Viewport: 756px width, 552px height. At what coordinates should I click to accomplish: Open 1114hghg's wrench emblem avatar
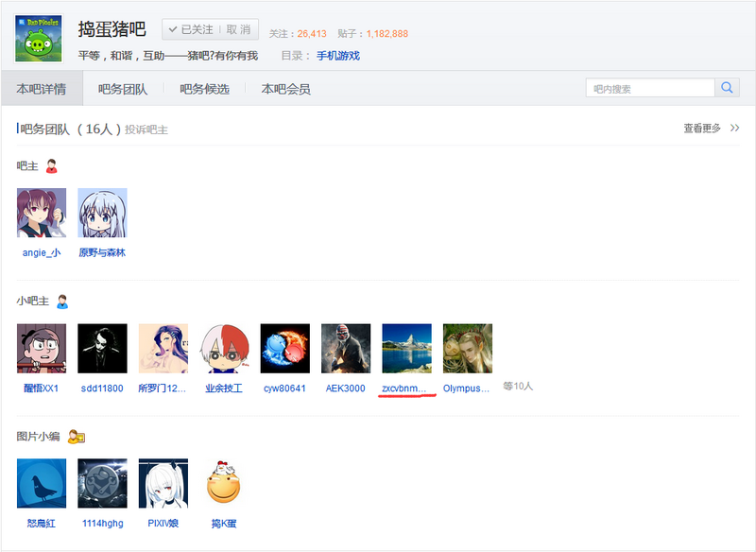point(102,483)
